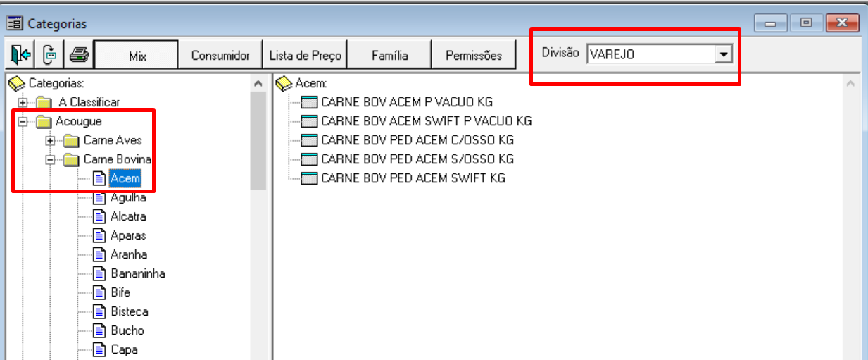Click the Categorias window title icon

click(x=15, y=23)
